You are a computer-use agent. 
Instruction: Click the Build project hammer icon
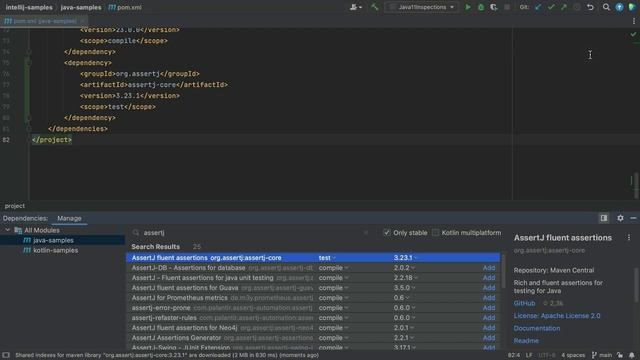[374, 7]
